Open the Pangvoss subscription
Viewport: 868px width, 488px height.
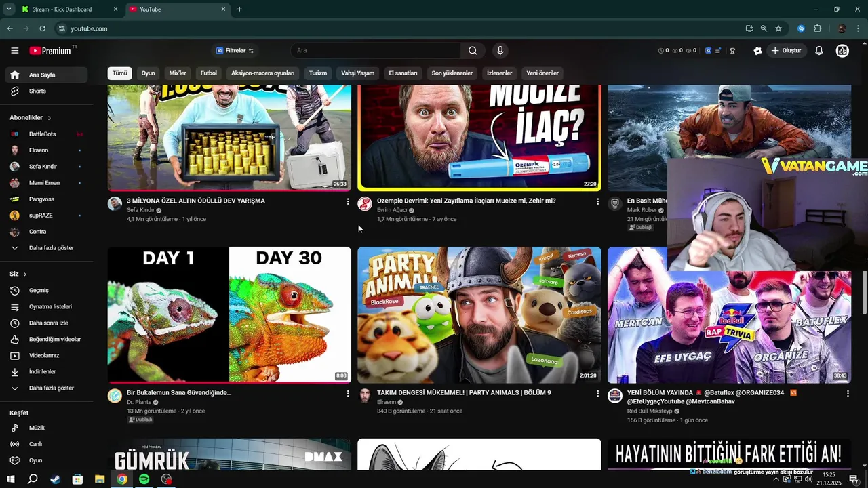point(47,199)
